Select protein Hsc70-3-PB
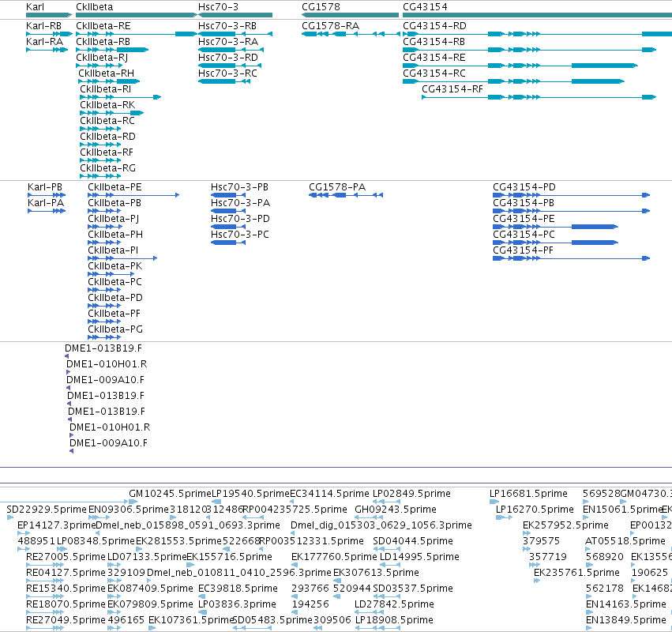 (x=228, y=195)
